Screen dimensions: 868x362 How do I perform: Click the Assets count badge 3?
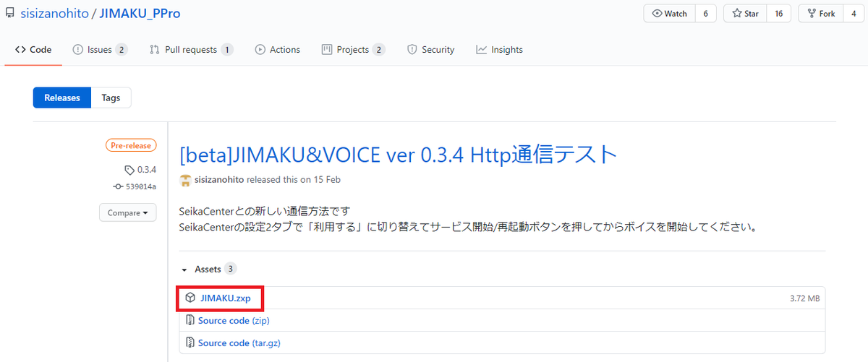tap(230, 269)
